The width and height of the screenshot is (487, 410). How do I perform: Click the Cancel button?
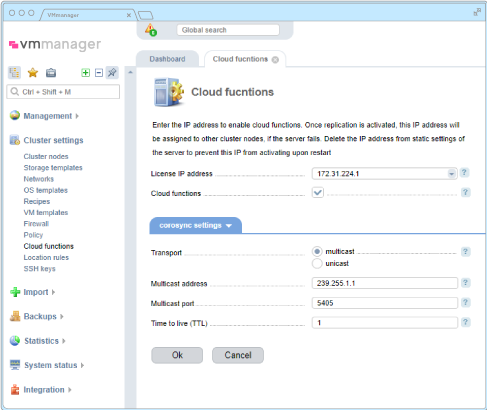pos(238,355)
